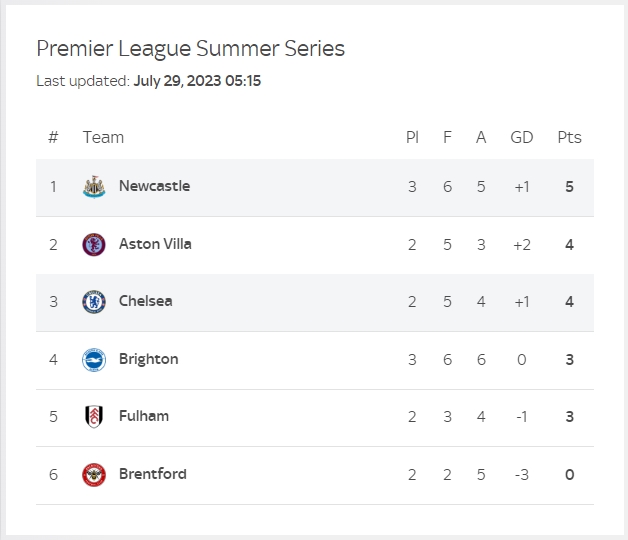Click the Team column header

[103, 137]
